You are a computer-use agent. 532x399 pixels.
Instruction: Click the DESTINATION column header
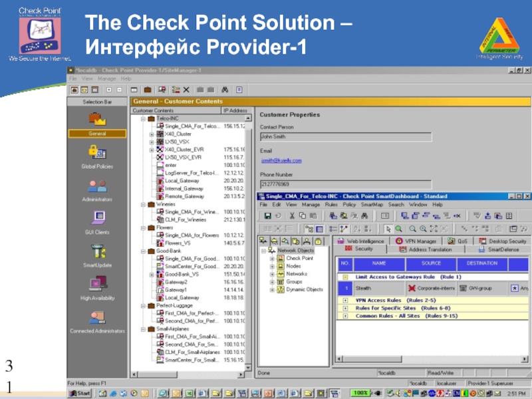tap(481, 264)
